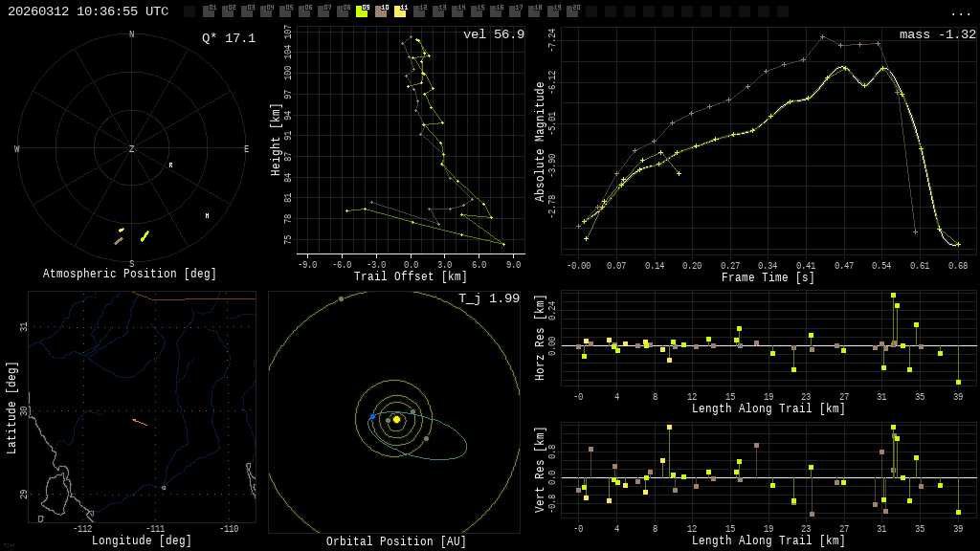Click the yellow Sun in orbital plot
Image resolution: width=980 pixels, height=551 pixels.
[x=396, y=419]
